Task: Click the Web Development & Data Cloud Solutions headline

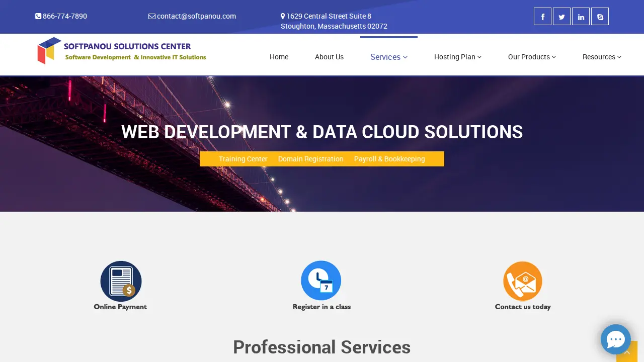Action: tap(322, 132)
